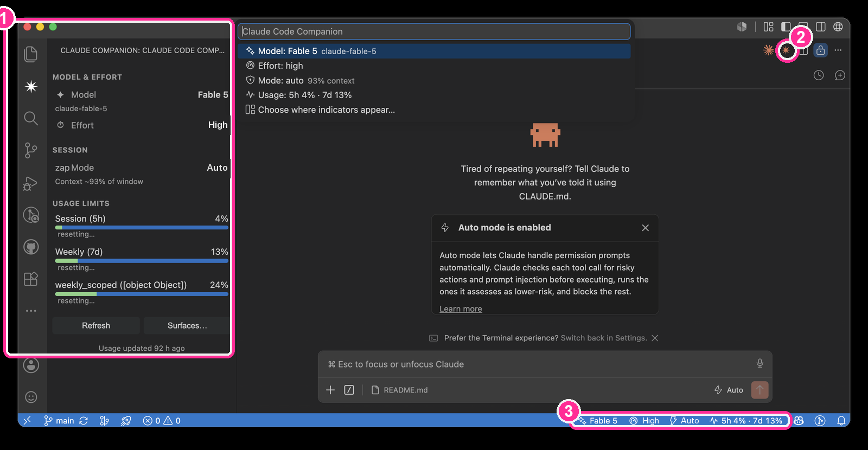Follow the Learn more link in the Auto mode notice
Image resolution: width=868 pixels, height=450 pixels.
click(461, 308)
